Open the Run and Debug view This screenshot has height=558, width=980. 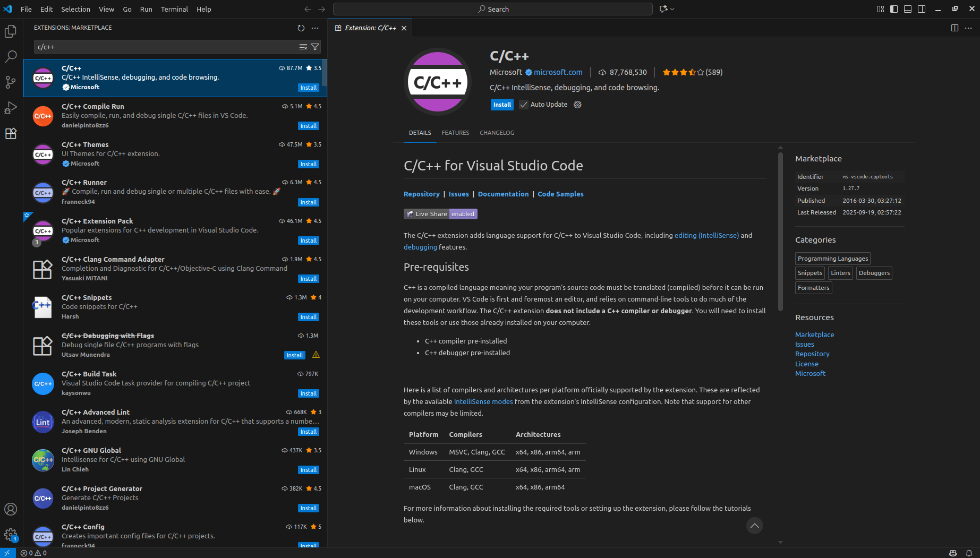click(x=11, y=108)
